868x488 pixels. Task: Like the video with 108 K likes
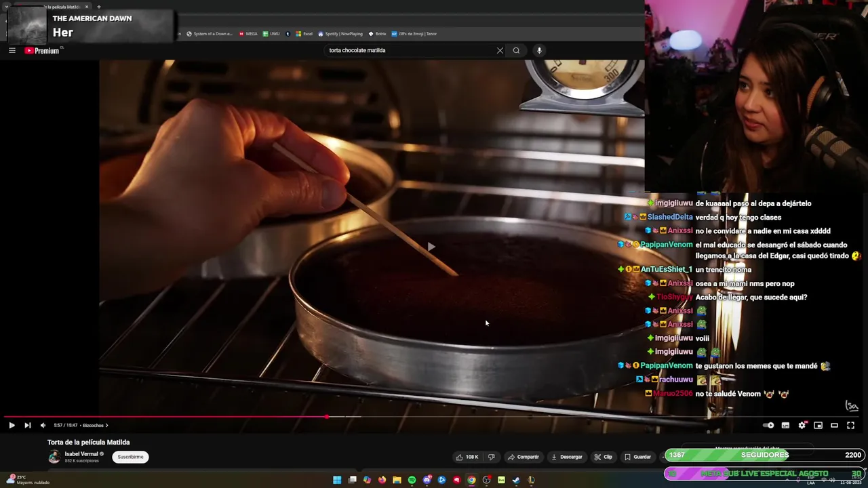(x=467, y=457)
